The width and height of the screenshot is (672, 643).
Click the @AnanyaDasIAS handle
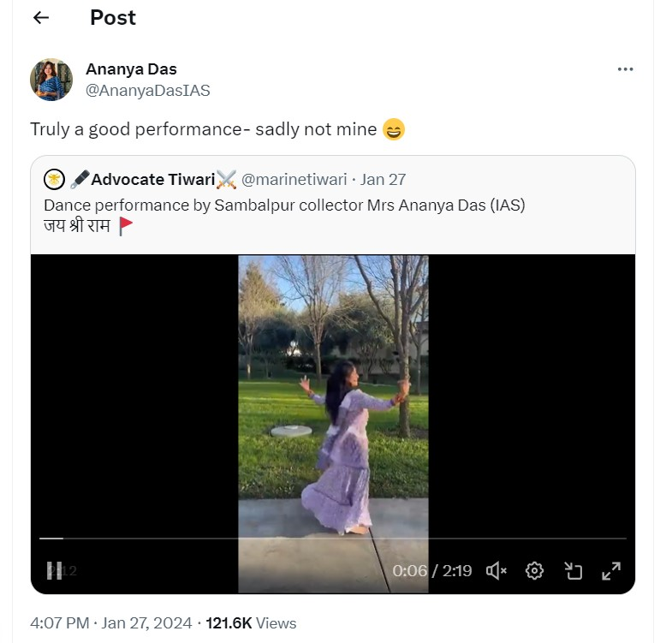[147, 90]
